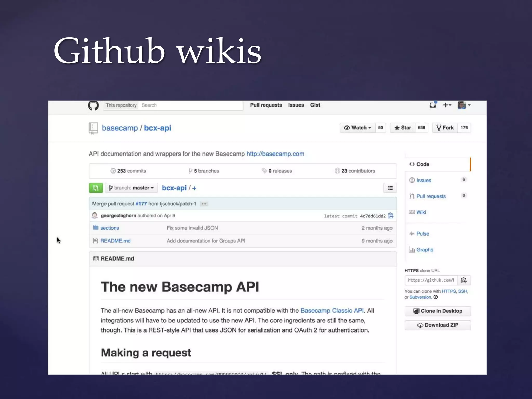The width and height of the screenshot is (532, 399).
Task: Expand the commit message ellipsis
Action: [x=204, y=204]
